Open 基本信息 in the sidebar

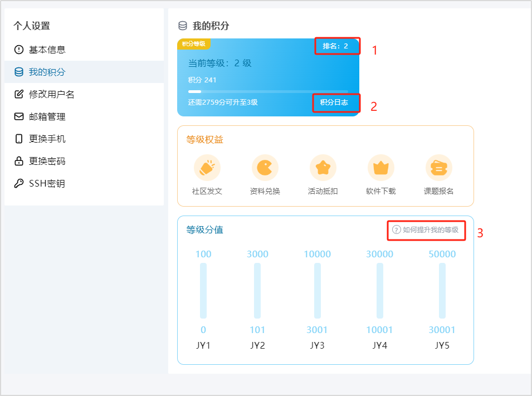tap(47, 50)
